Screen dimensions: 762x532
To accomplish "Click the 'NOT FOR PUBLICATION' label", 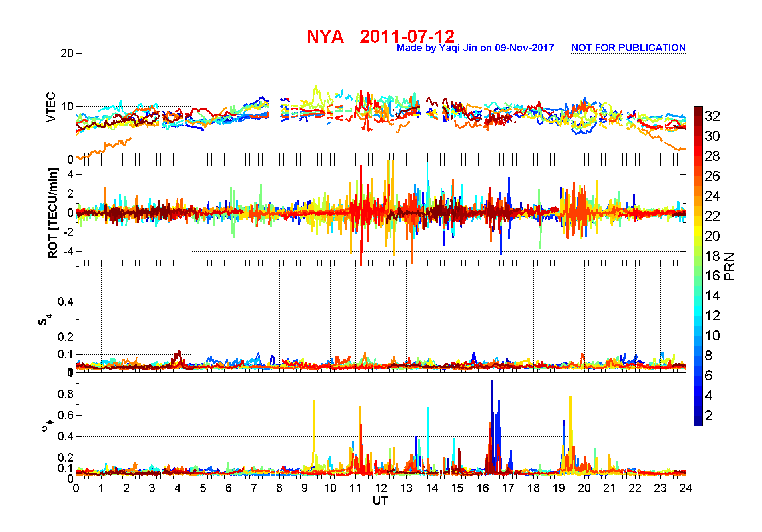I will [x=628, y=48].
